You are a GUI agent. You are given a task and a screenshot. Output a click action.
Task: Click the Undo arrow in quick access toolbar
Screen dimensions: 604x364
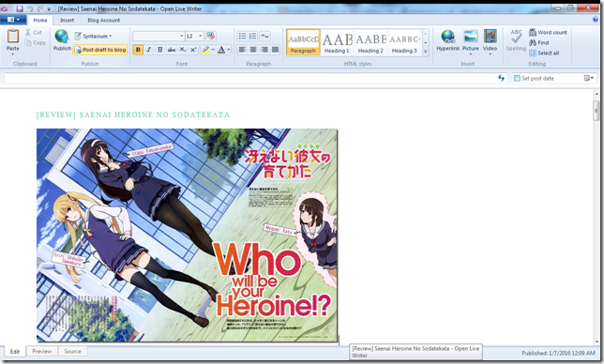click(x=30, y=8)
